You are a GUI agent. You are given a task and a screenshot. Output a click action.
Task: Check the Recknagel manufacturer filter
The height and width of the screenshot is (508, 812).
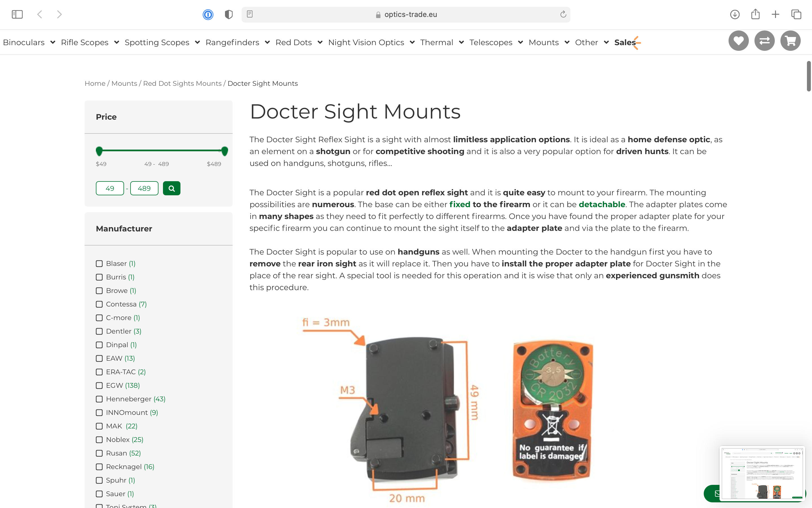click(x=99, y=467)
